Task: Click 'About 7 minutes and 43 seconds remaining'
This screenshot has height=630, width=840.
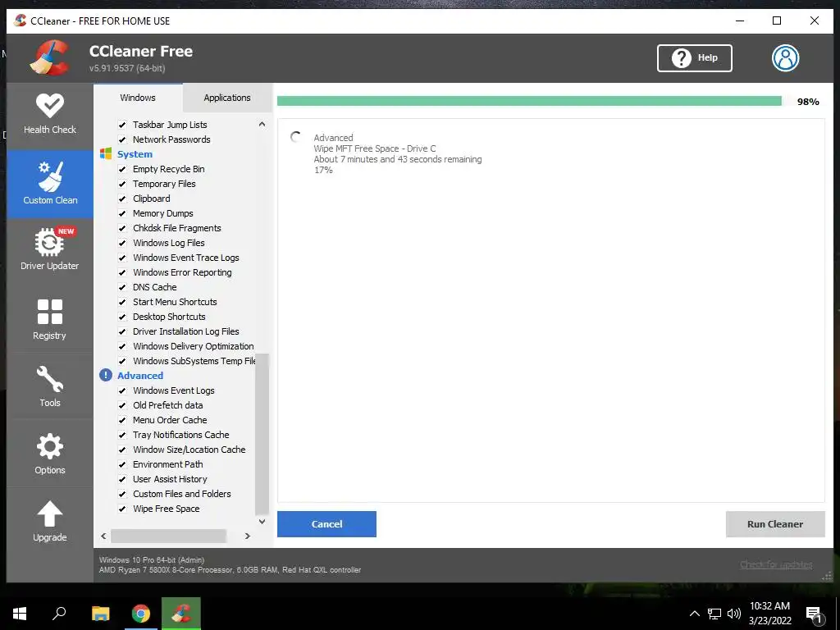Action: click(x=398, y=159)
